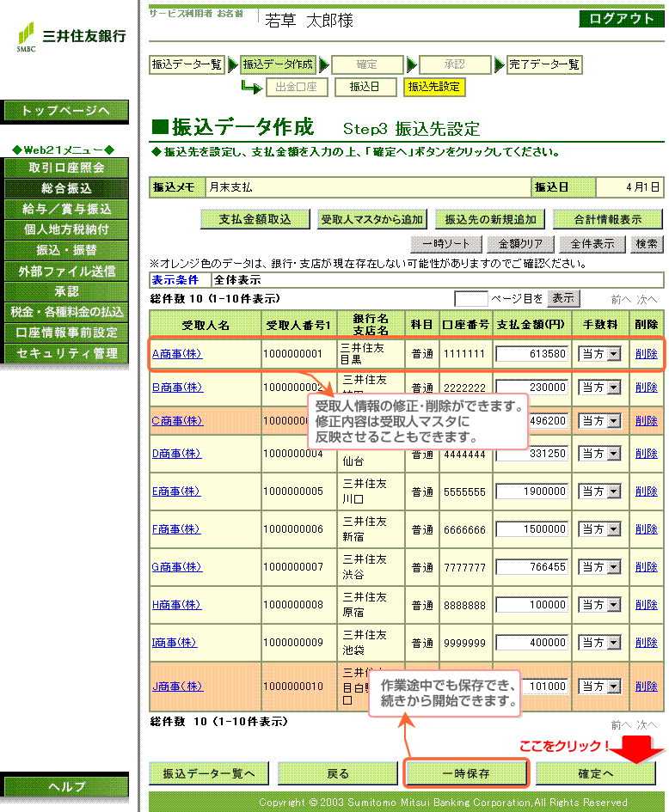Open E商事(株) recipient link
Screen dimensions: 669x812
(x=176, y=491)
